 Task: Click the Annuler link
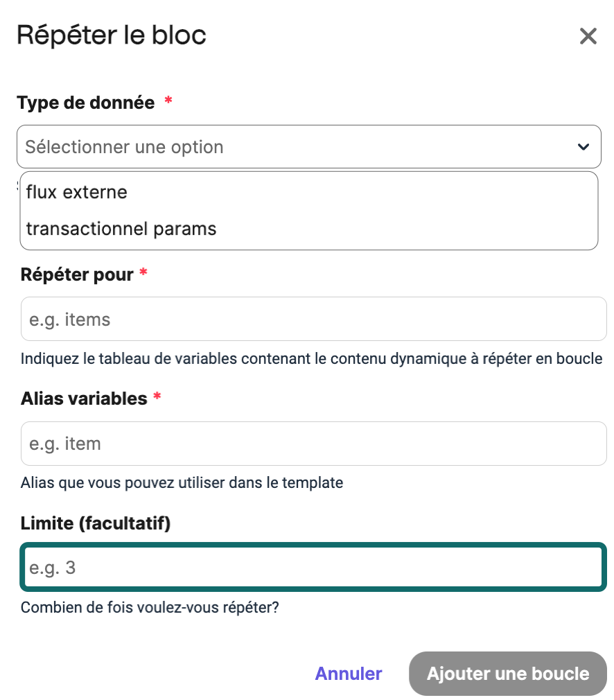348,673
